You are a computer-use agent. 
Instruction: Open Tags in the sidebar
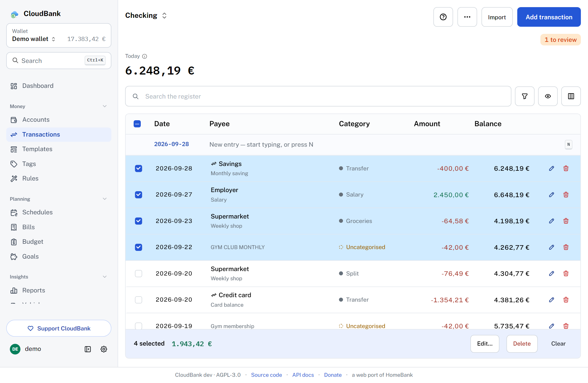59,164
